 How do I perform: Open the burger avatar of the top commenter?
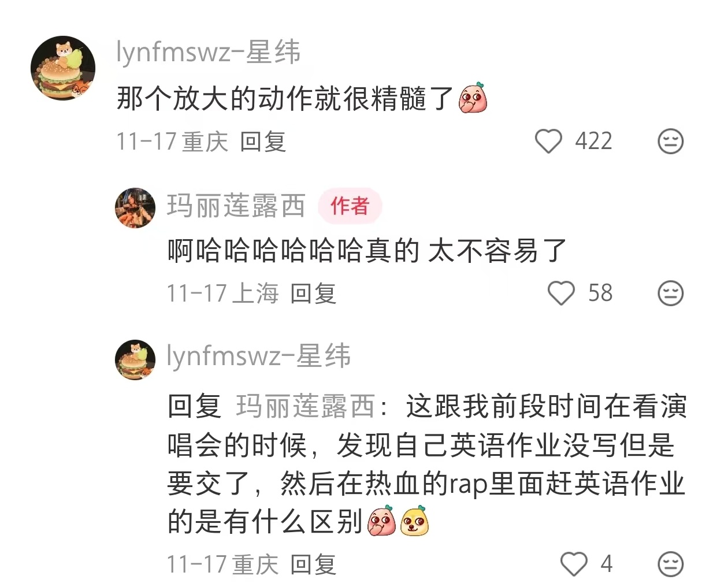point(63,68)
